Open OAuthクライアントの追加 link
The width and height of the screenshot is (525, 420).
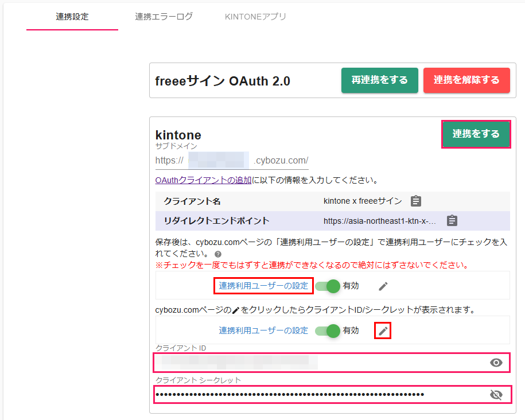203,180
